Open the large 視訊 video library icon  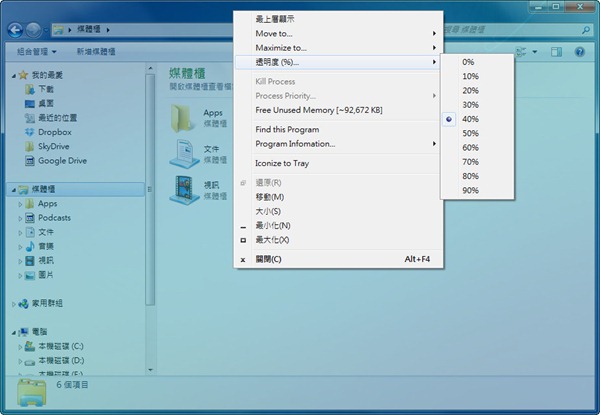[184, 190]
